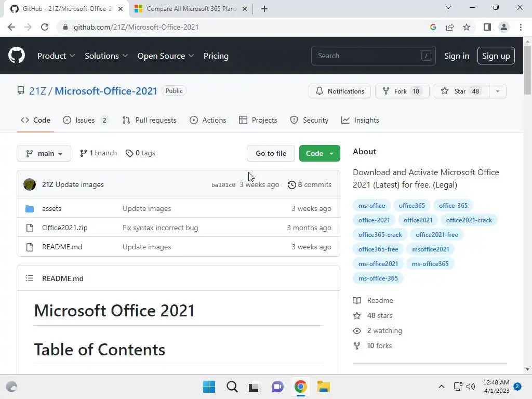Reload the current page

(45, 27)
